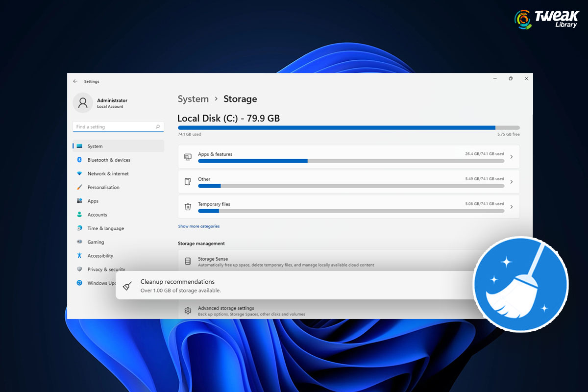Select Windows Update in the sidebar
The width and height of the screenshot is (588, 392).
80,283
